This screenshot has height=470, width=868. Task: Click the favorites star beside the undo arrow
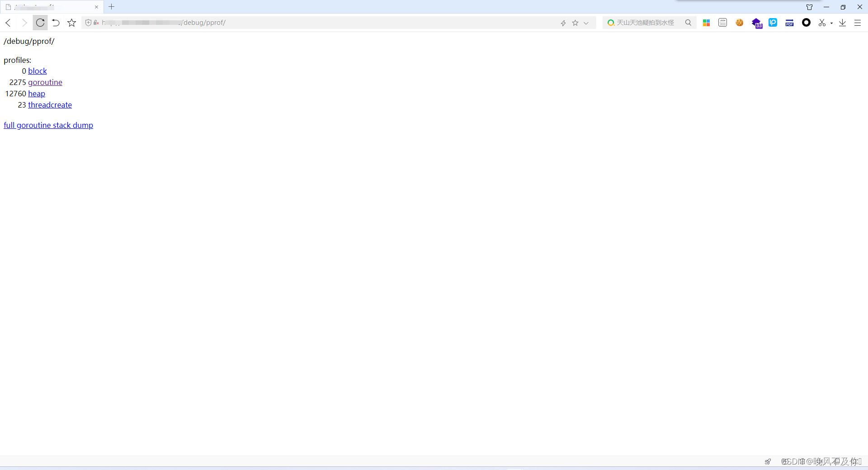71,23
